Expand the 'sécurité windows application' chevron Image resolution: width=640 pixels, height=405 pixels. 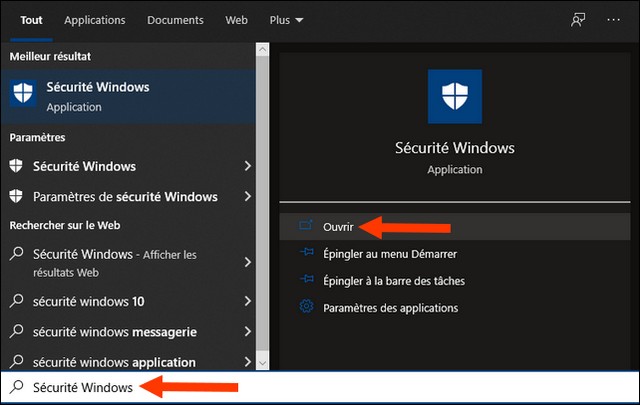point(247,362)
